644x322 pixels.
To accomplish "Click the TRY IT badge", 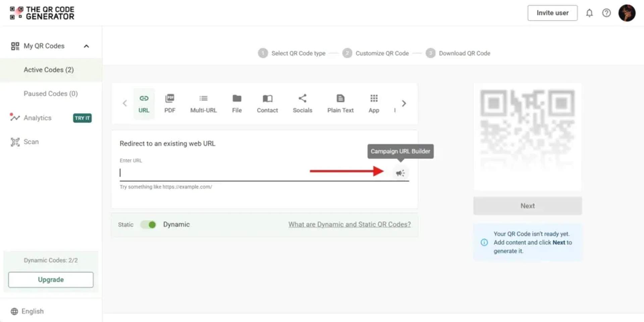I will 82,118.
